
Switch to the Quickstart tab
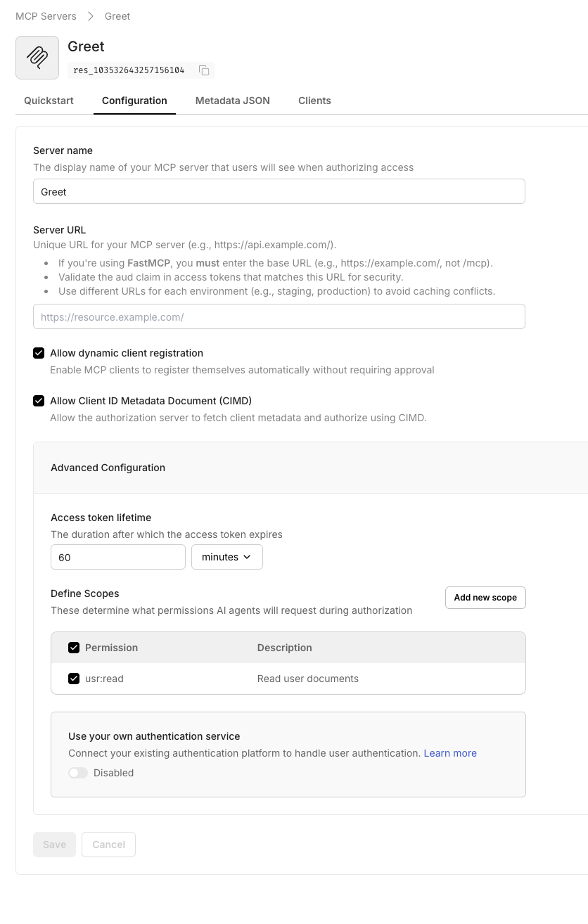pos(49,101)
